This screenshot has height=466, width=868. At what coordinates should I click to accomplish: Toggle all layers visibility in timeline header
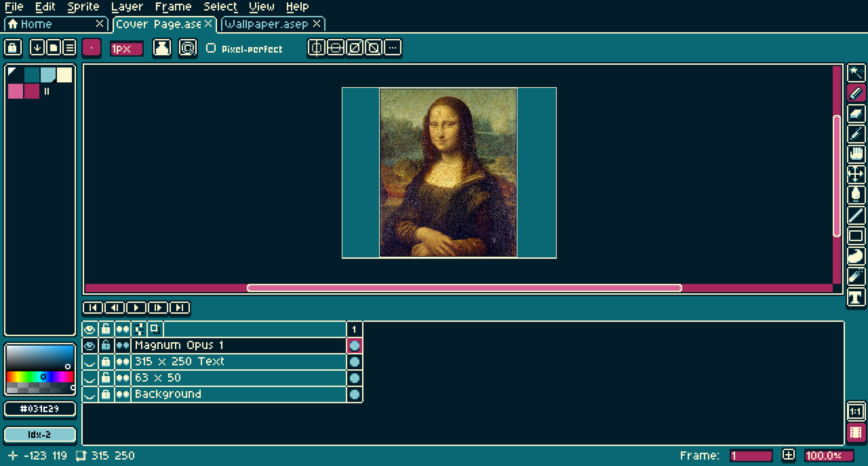(x=90, y=329)
